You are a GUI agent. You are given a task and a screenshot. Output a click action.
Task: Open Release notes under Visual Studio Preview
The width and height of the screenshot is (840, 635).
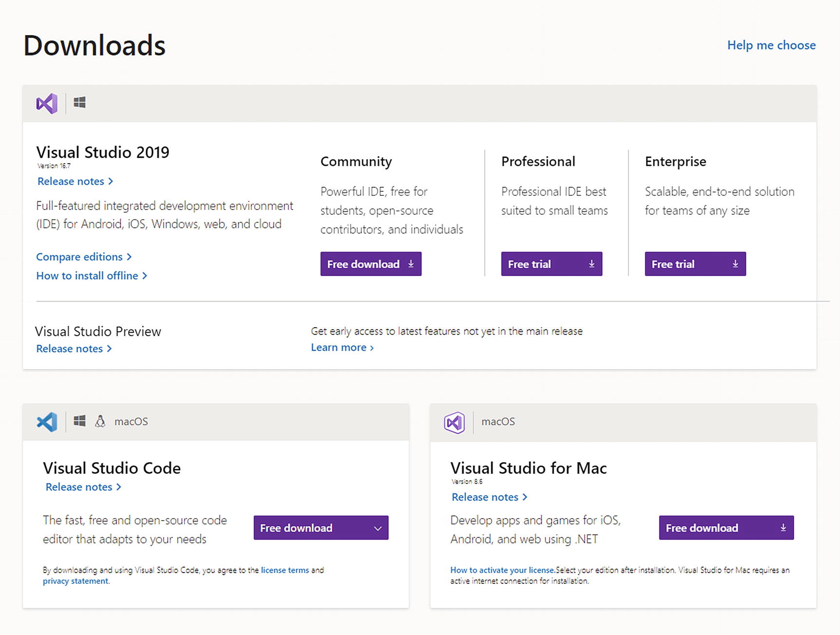(74, 349)
